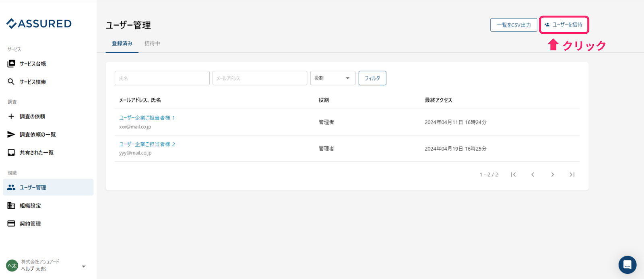The height and width of the screenshot is (279, 644).
Task: Go to the first page of results
Action: [x=513, y=174]
